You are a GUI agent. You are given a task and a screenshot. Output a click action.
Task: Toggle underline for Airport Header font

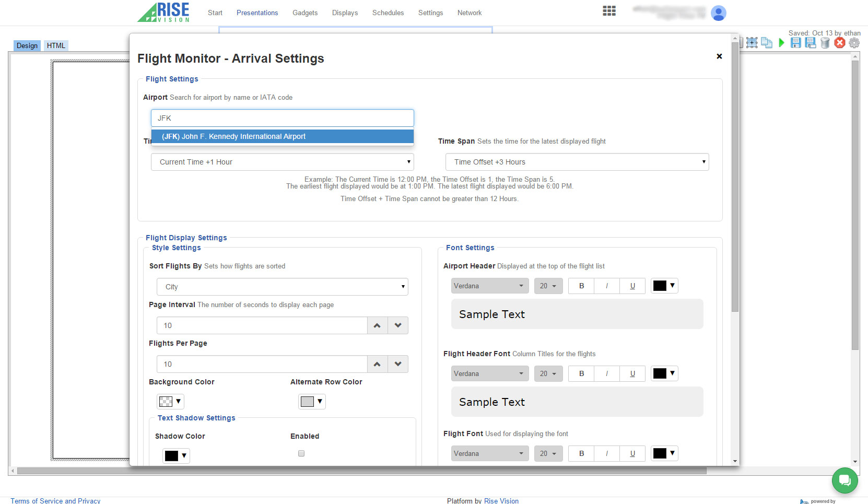632,286
